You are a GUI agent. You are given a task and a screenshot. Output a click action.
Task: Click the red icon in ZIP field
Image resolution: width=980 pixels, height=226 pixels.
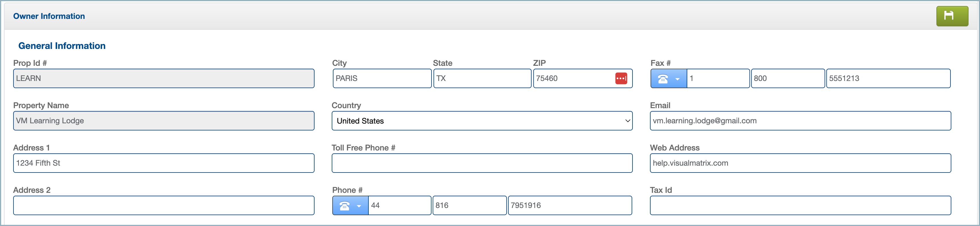pos(621,79)
